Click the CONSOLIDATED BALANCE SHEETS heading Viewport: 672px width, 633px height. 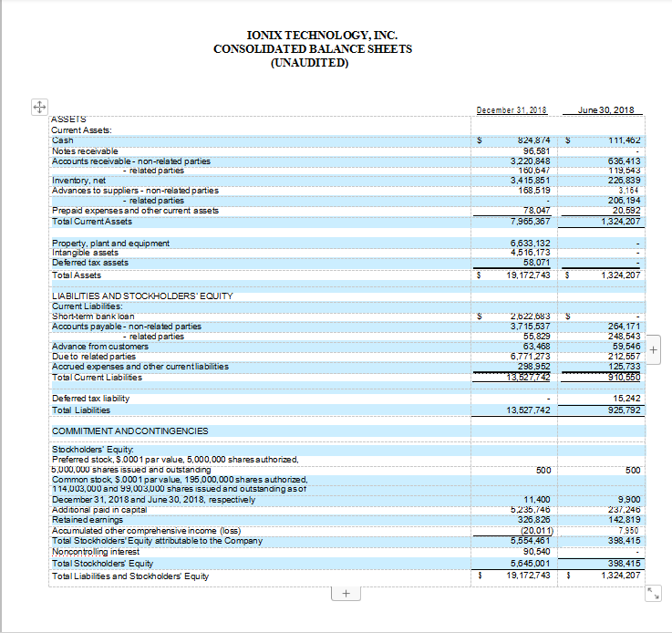313,49
